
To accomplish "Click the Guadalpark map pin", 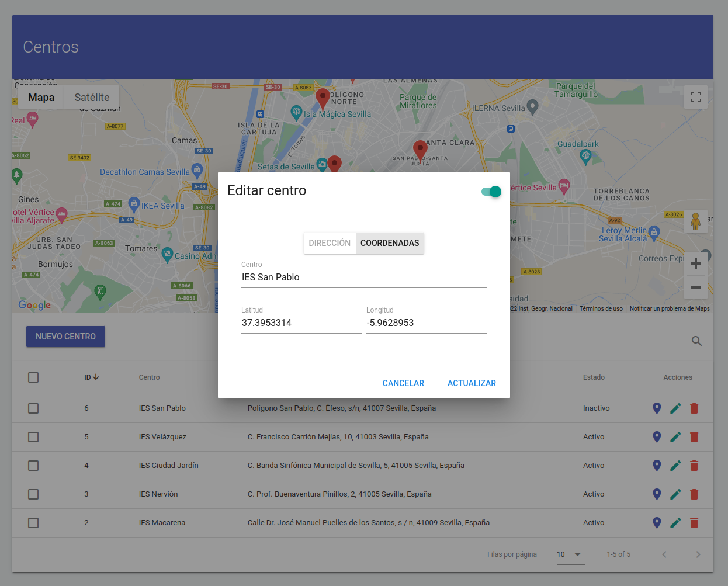I will (585, 155).
